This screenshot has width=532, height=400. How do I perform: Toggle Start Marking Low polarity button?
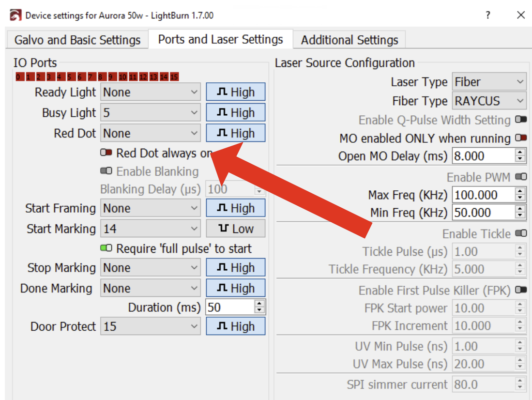[x=235, y=229]
